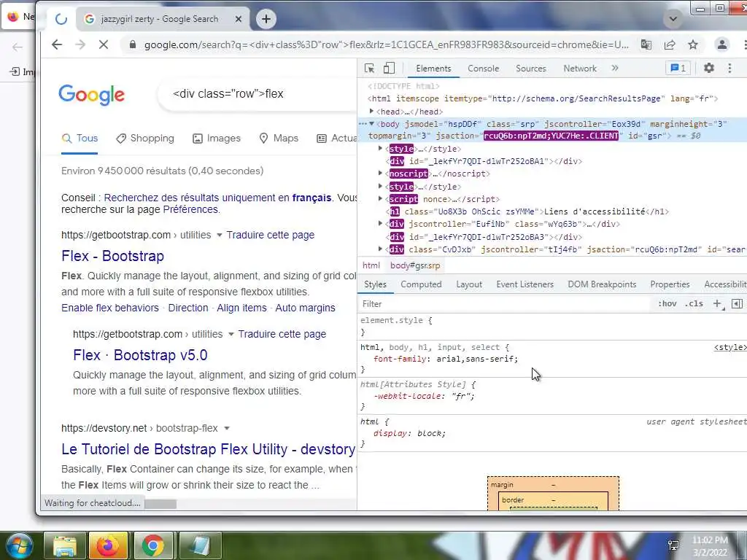Screen dimensions: 747x560
Task: Open Chrome from the taskbar
Action: pyautogui.click(x=153, y=545)
